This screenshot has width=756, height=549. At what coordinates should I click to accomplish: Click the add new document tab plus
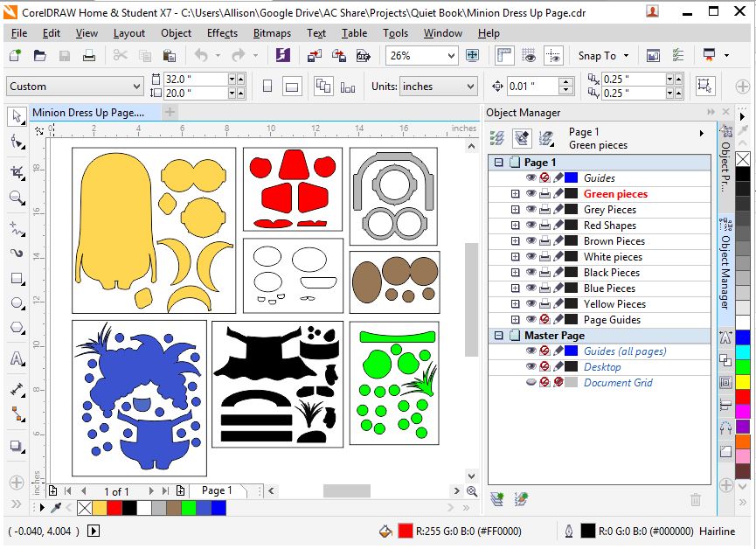[x=170, y=113]
